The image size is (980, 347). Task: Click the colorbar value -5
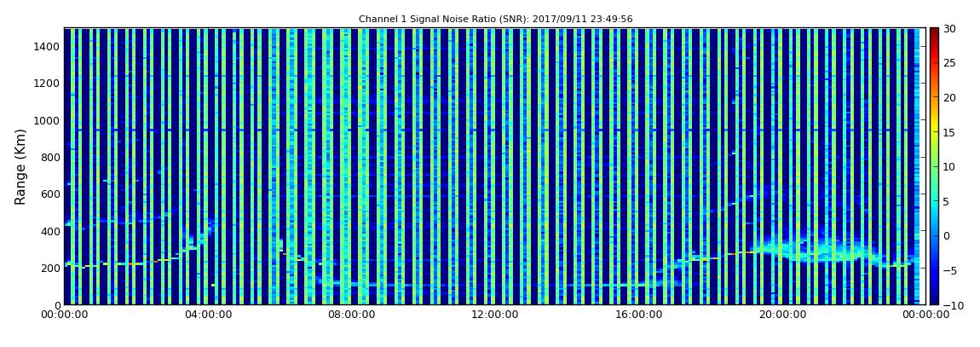948,270
